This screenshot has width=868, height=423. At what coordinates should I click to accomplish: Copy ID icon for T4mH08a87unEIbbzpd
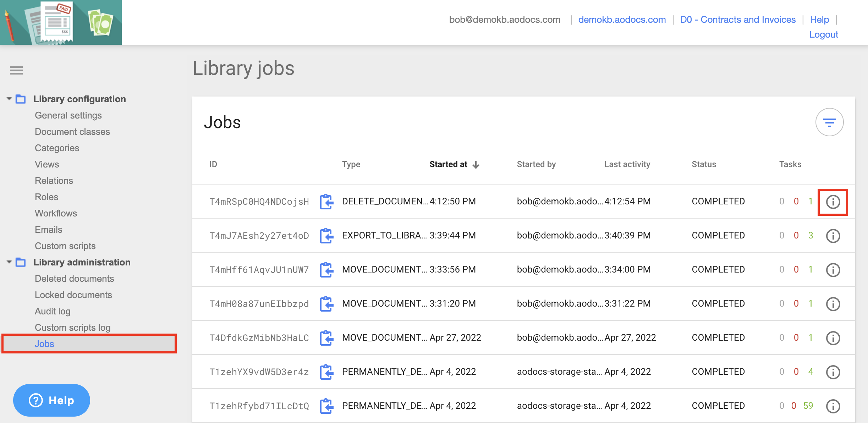326,304
